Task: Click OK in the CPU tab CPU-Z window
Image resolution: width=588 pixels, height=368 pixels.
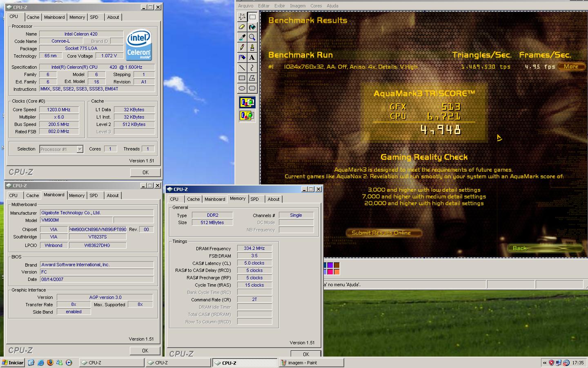Action: (145, 173)
